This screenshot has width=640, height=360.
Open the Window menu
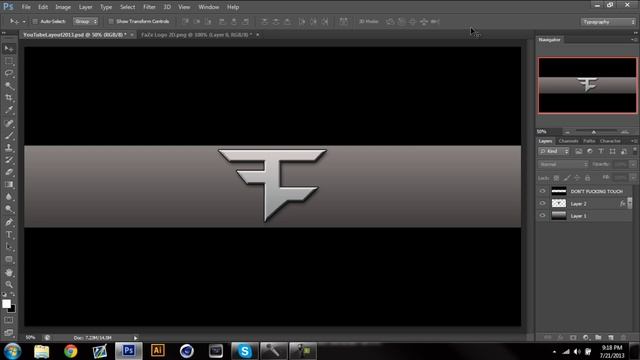pyautogui.click(x=209, y=7)
